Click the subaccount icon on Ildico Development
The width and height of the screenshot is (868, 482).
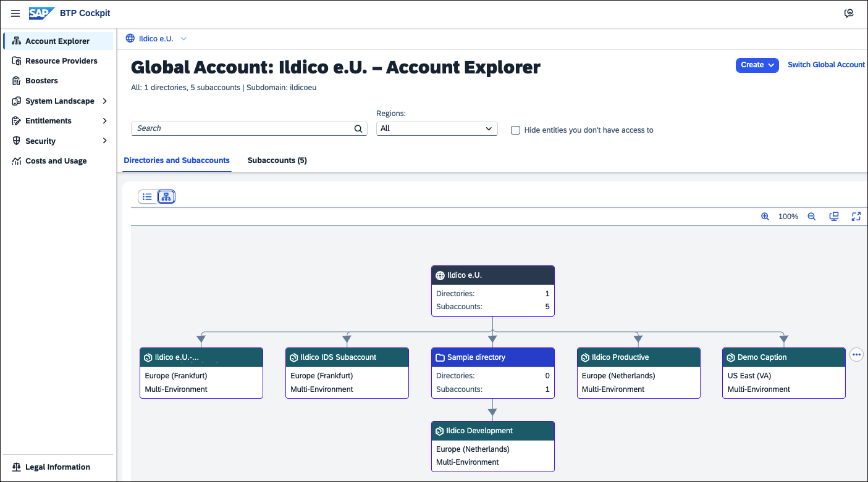(440, 431)
